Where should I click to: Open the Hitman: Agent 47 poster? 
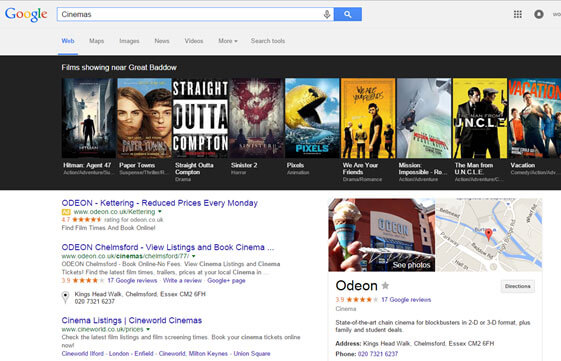(x=89, y=118)
